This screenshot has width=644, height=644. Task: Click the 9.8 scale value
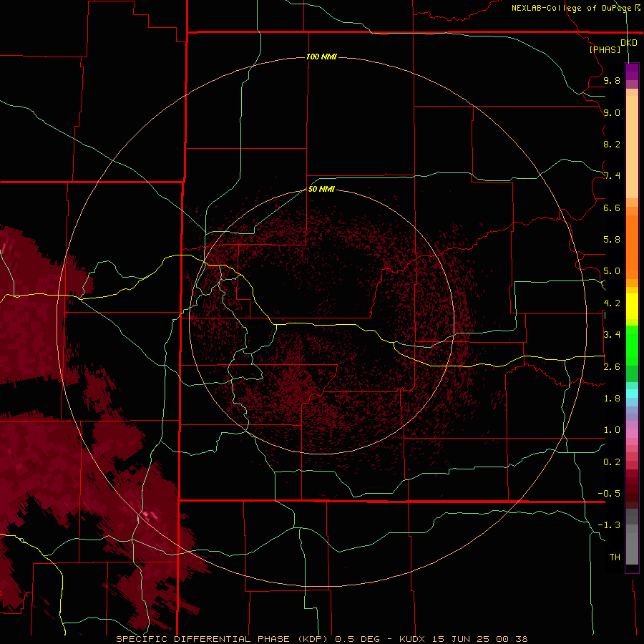(612, 80)
